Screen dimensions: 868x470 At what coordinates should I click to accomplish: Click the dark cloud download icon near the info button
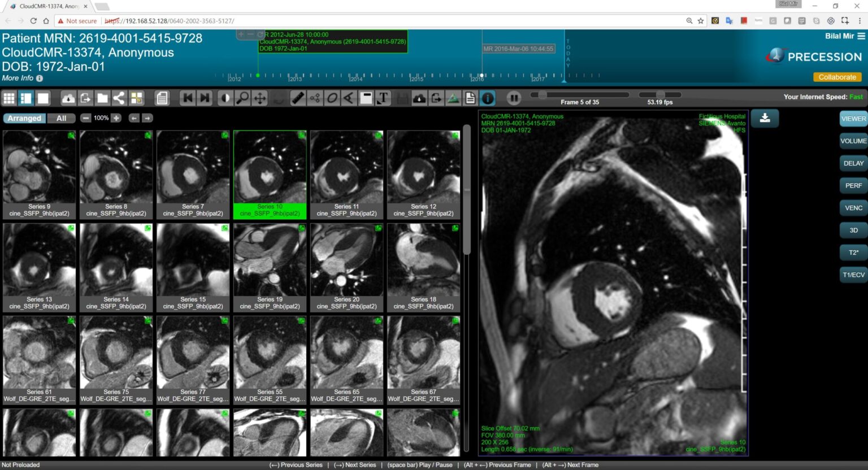419,98
